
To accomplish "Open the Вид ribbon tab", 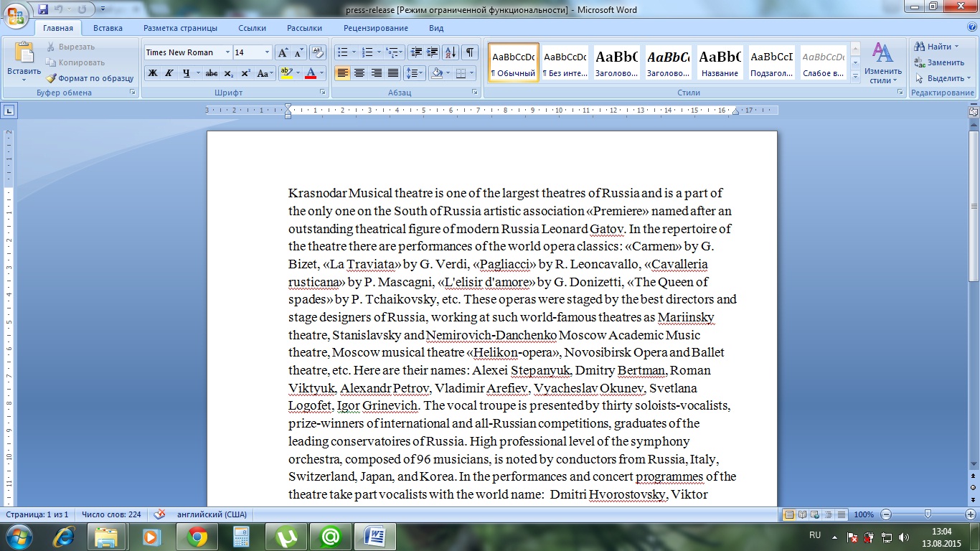I will 436,28.
